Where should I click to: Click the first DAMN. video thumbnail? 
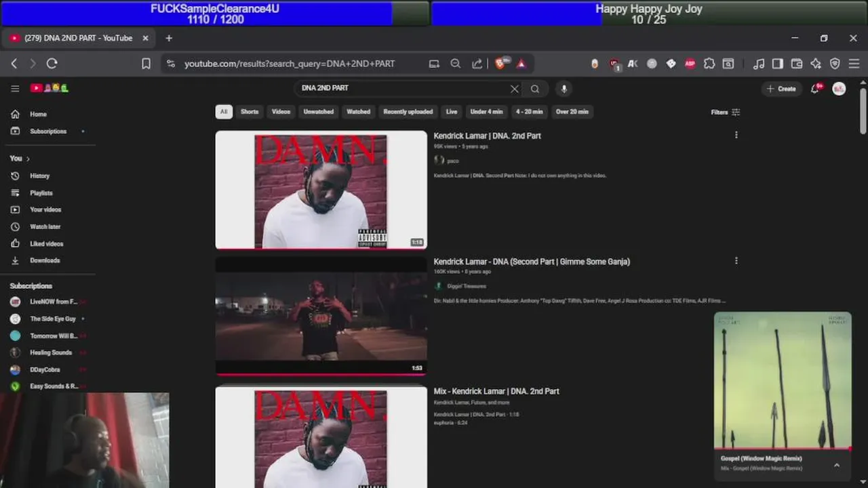[x=321, y=190]
